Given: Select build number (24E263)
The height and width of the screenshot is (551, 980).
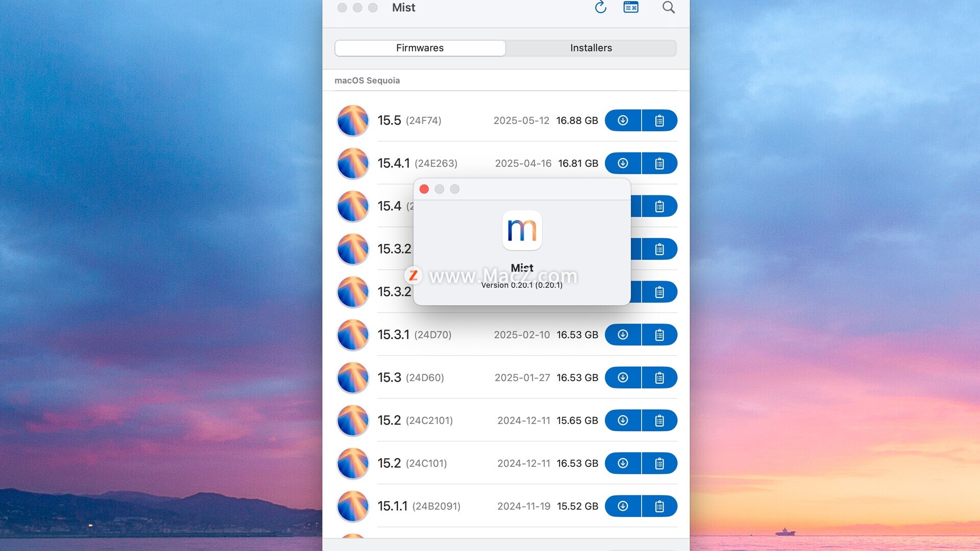Looking at the screenshot, I should pyautogui.click(x=436, y=163).
